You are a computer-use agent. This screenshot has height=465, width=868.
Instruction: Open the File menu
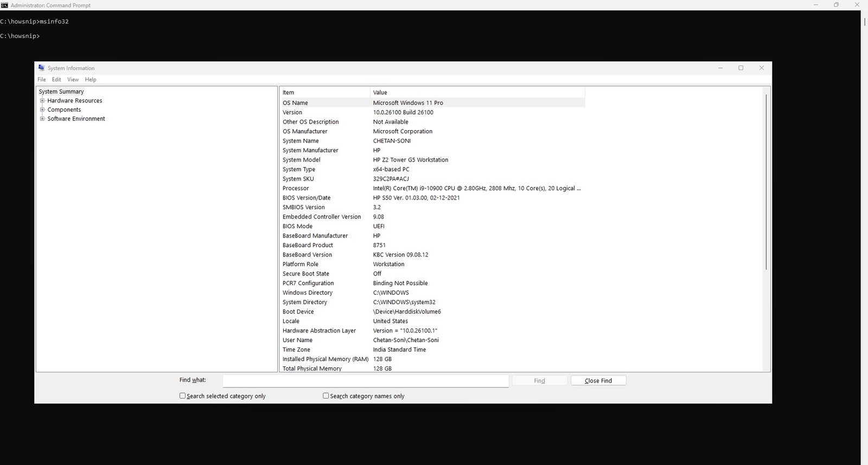coord(42,80)
